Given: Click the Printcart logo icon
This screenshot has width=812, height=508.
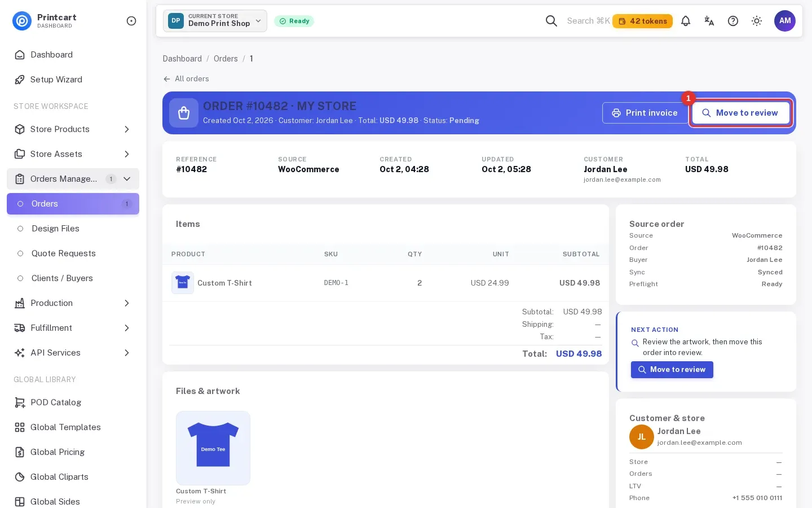Looking at the screenshot, I should [x=22, y=21].
